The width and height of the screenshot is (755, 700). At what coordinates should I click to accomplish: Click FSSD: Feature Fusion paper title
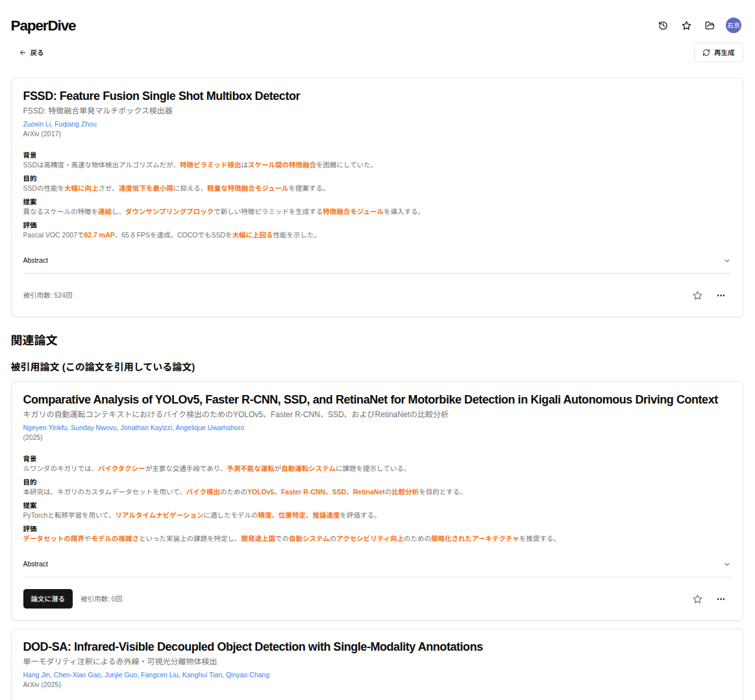click(161, 96)
